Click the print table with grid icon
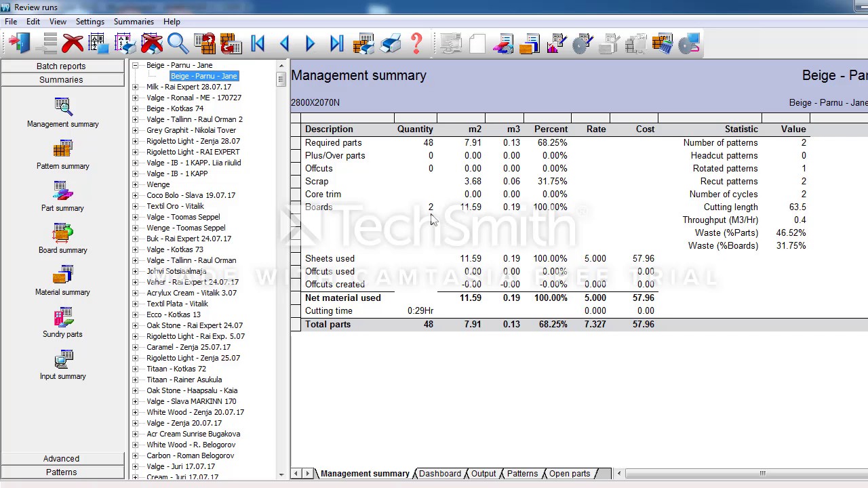This screenshot has width=868, height=488. point(125,44)
